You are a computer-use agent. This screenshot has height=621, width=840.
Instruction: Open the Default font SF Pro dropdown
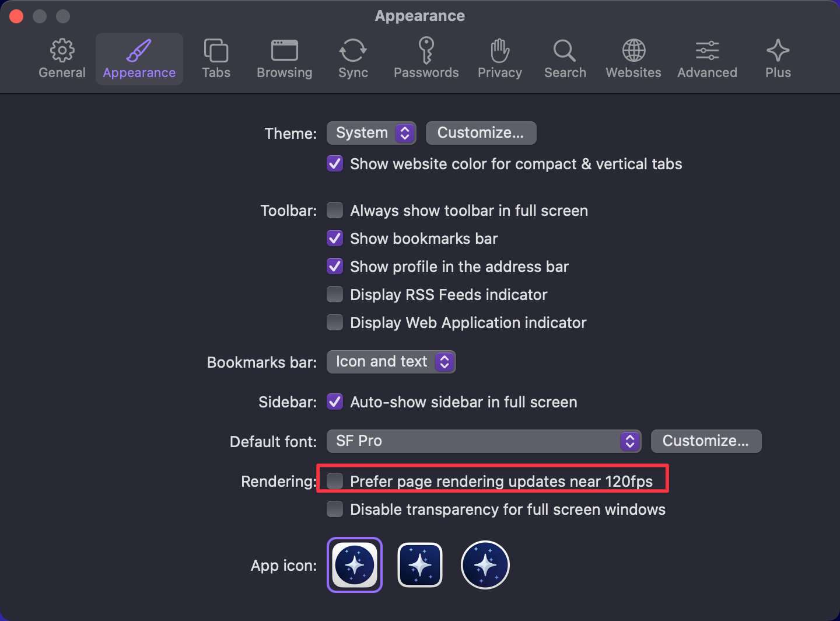484,441
